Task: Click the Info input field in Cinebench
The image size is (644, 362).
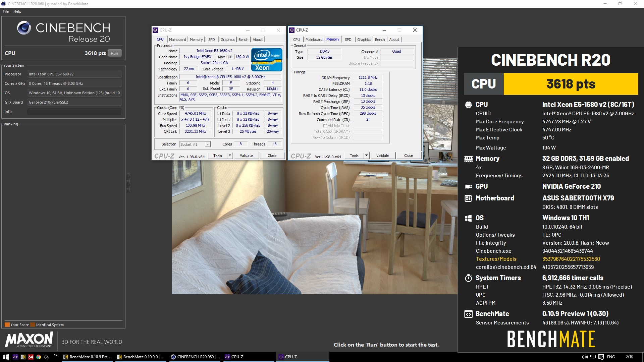Action: 74,112
